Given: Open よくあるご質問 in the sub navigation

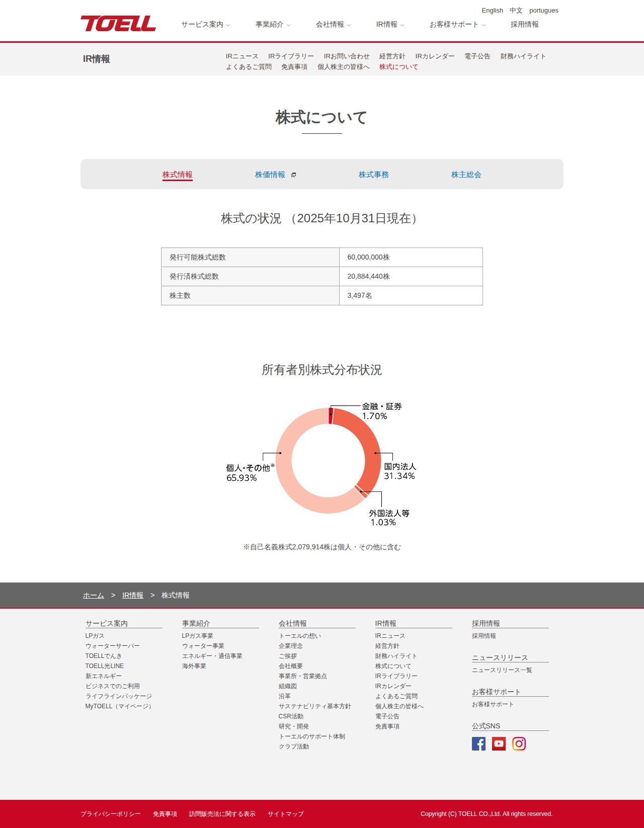Looking at the screenshot, I should (249, 67).
